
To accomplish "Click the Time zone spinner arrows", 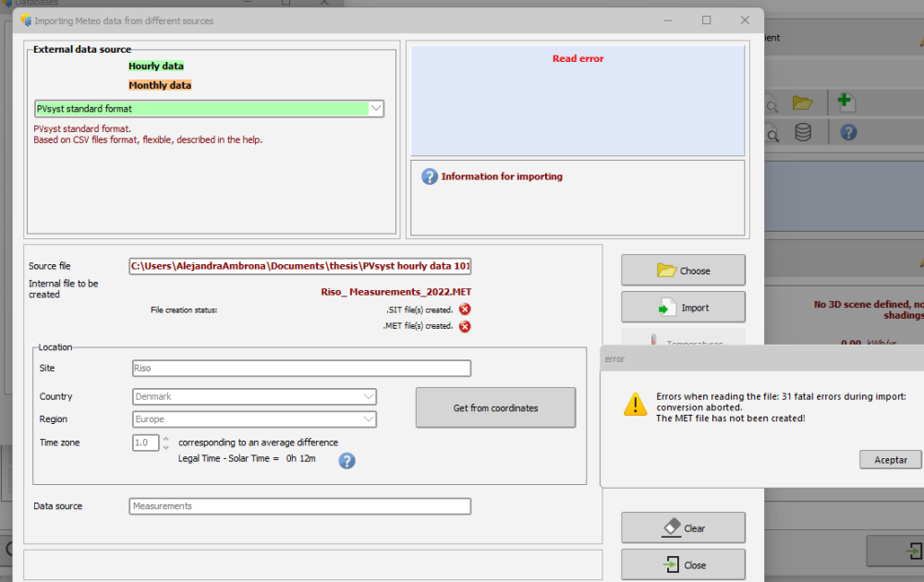I will point(166,443).
